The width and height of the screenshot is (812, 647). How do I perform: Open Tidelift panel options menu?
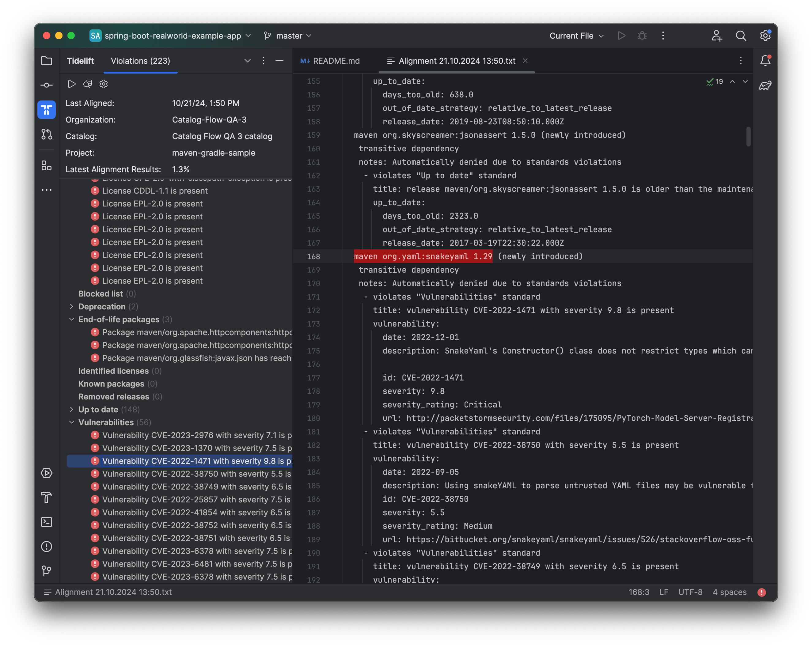click(263, 61)
